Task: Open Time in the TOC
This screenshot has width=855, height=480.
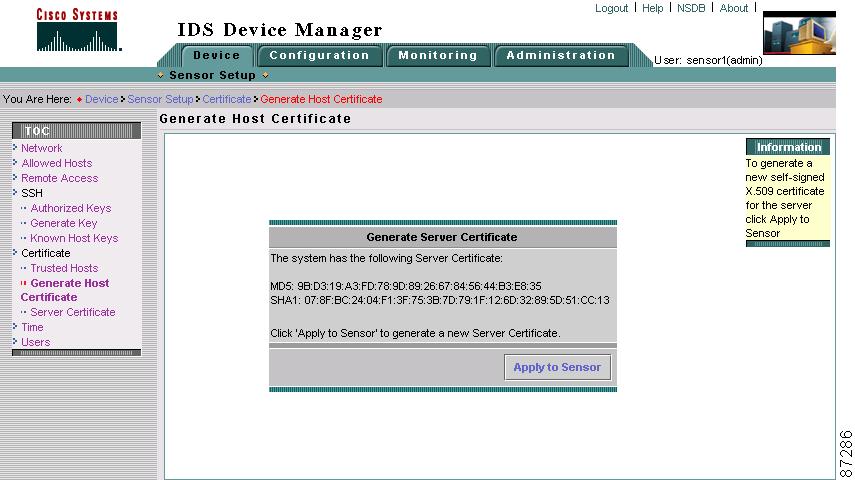Action: tap(32, 327)
